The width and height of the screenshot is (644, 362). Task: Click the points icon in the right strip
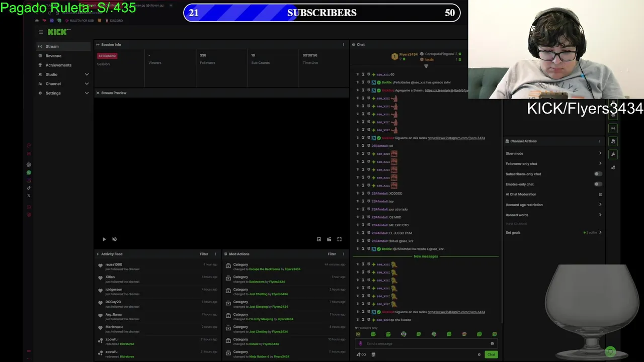point(613,167)
